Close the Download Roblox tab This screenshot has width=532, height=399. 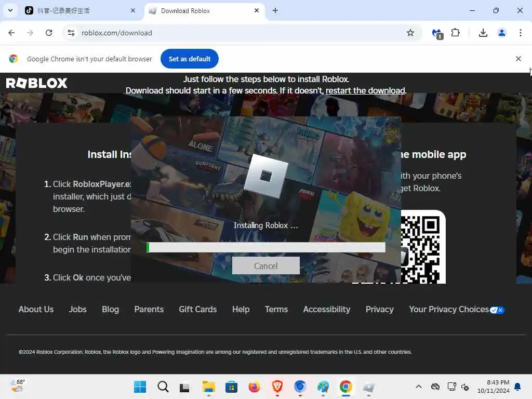point(257,10)
